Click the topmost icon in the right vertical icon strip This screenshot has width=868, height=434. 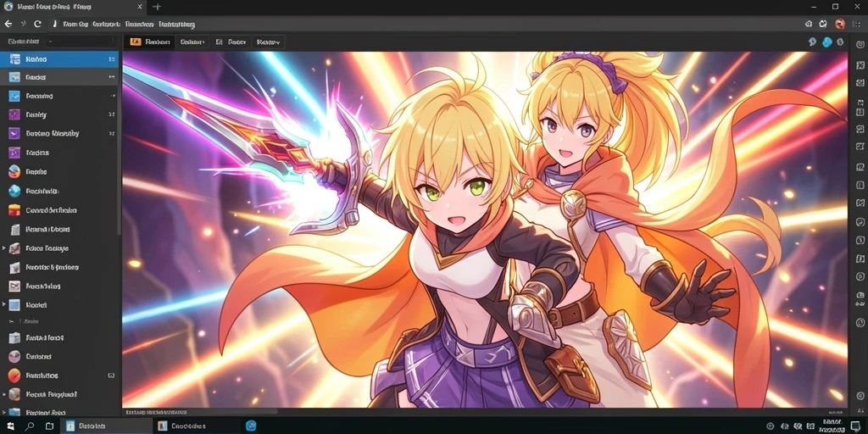pyautogui.click(x=860, y=44)
